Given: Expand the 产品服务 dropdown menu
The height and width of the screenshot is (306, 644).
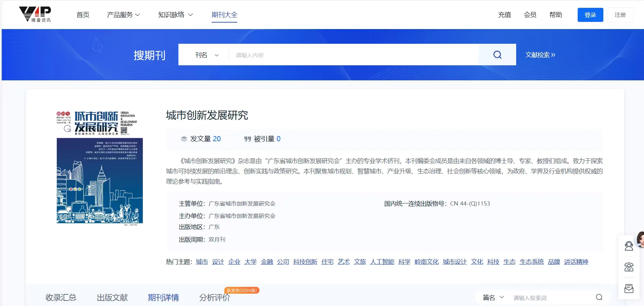Looking at the screenshot, I should tap(123, 15).
